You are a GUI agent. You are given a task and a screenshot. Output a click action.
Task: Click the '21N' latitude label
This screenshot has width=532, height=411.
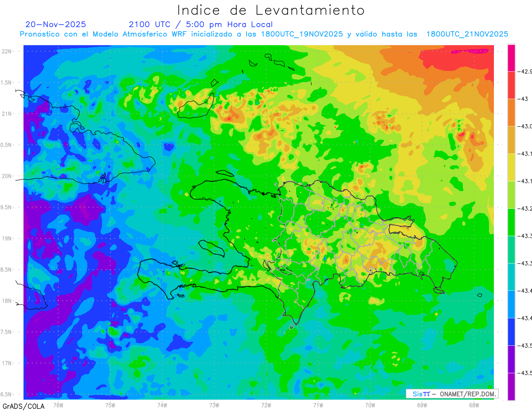(x=8, y=114)
